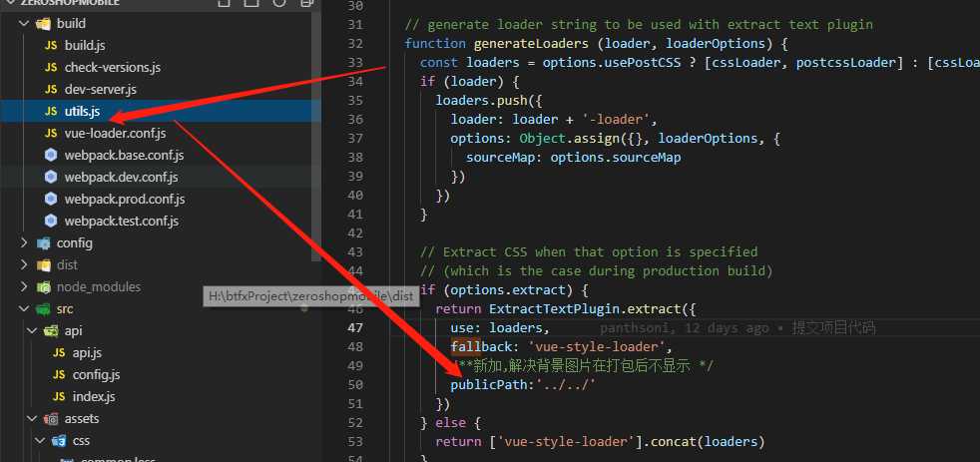Click 'use: loaders,' on line 47
Image resolution: width=980 pixels, height=462 pixels.
500,327
